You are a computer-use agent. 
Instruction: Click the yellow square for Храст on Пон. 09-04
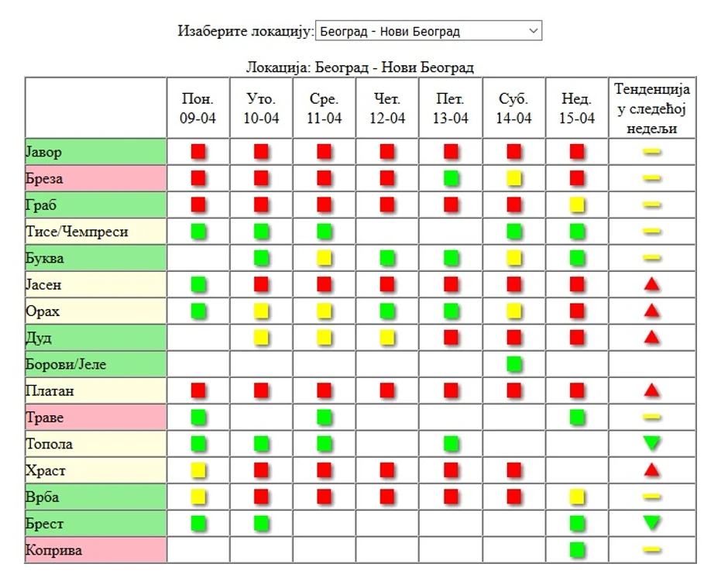[198, 470]
